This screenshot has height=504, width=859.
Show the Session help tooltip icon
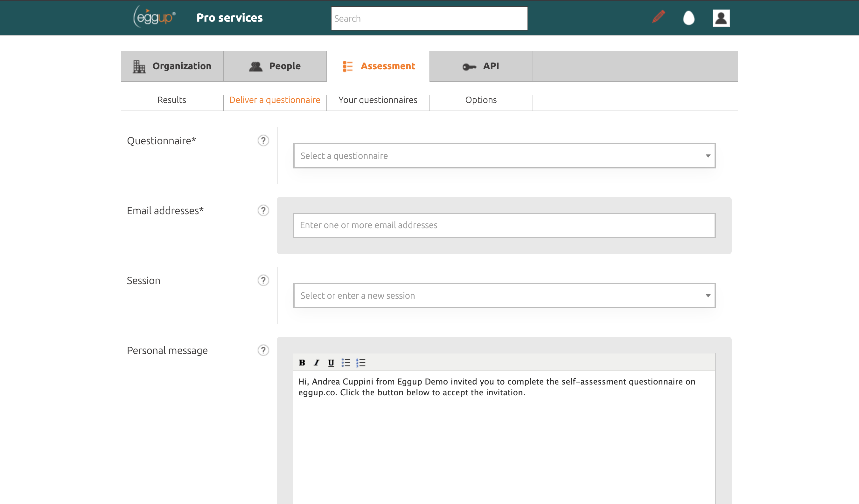263,280
